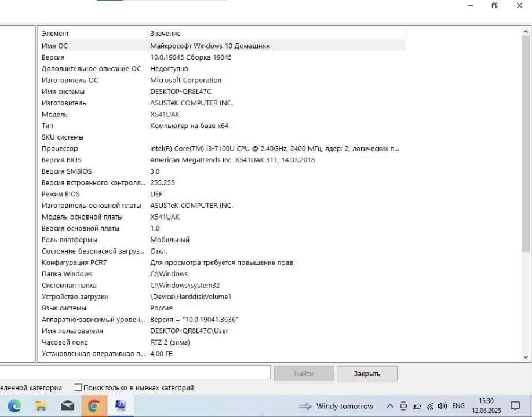The image size is (532, 417).
Task: Click the Meet Now tray icon
Action: point(403,406)
